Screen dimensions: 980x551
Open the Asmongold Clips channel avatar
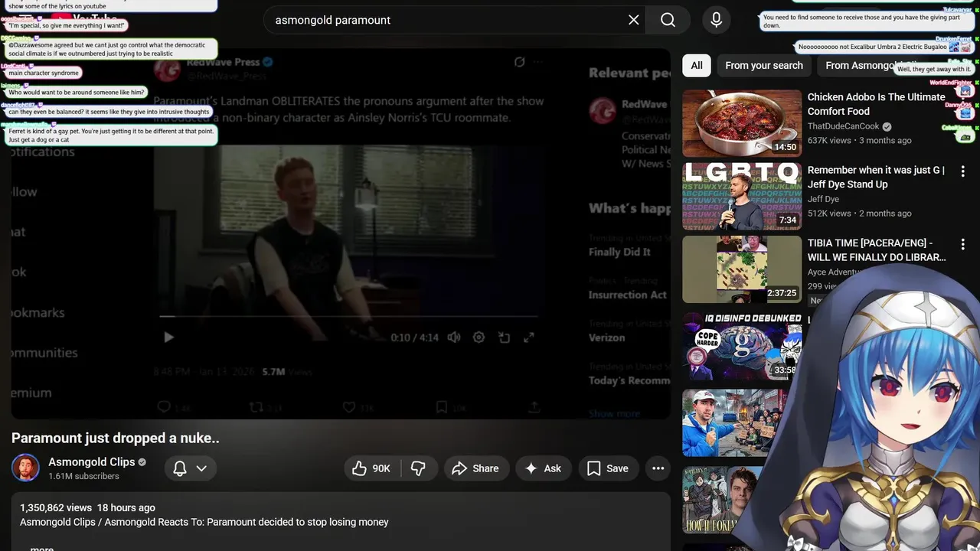point(25,468)
